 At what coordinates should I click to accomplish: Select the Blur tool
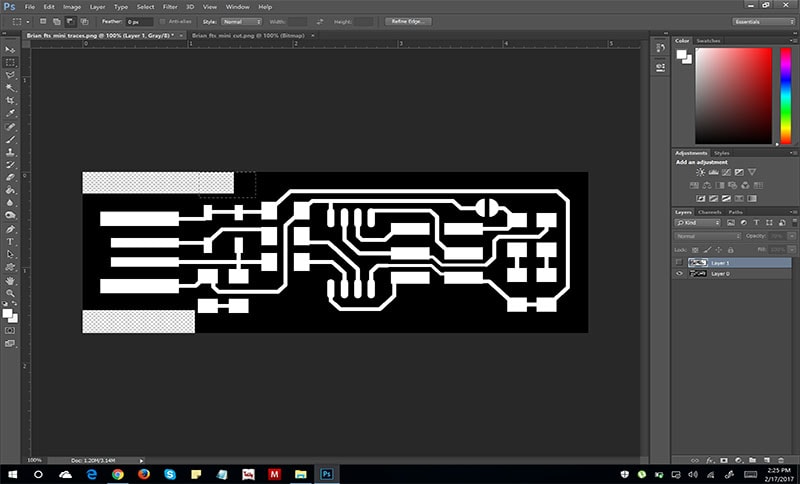(x=10, y=203)
